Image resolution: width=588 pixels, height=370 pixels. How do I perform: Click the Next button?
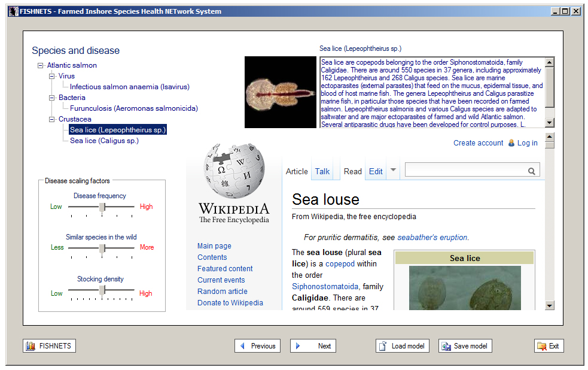[313, 346]
